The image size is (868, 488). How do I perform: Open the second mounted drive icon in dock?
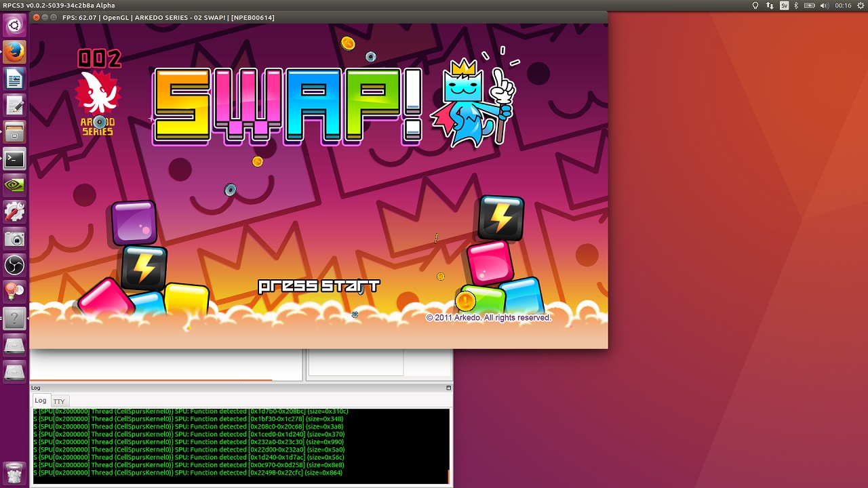(x=14, y=371)
